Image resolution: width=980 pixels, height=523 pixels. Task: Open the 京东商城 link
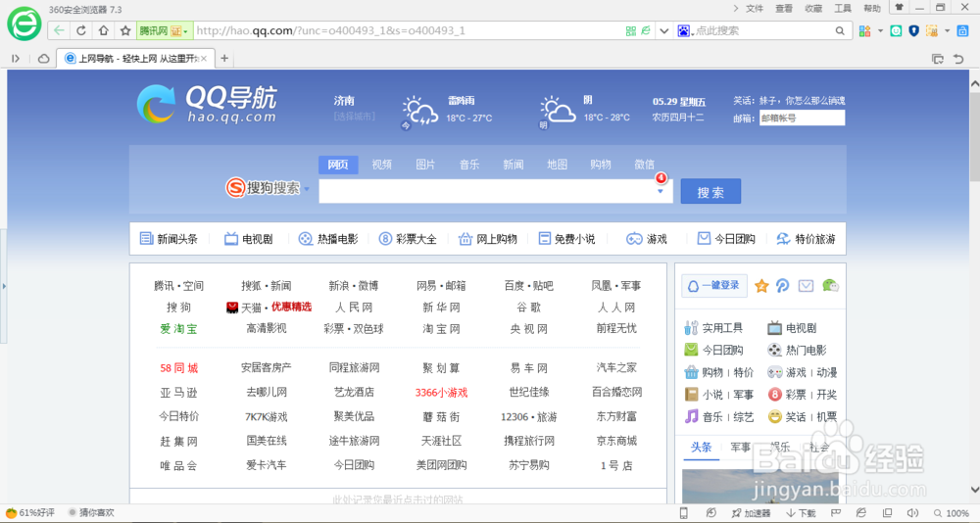tap(616, 441)
